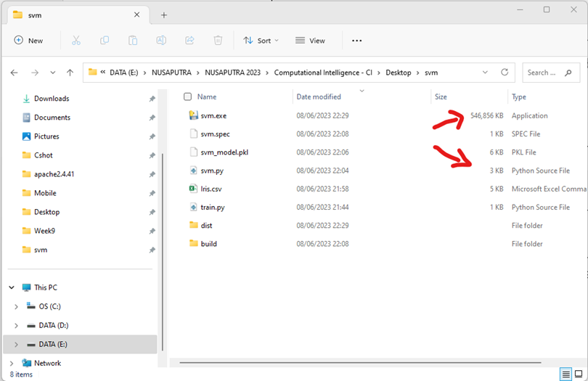
Task: Open the address bar history dropdown chevron
Action: coord(486,73)
